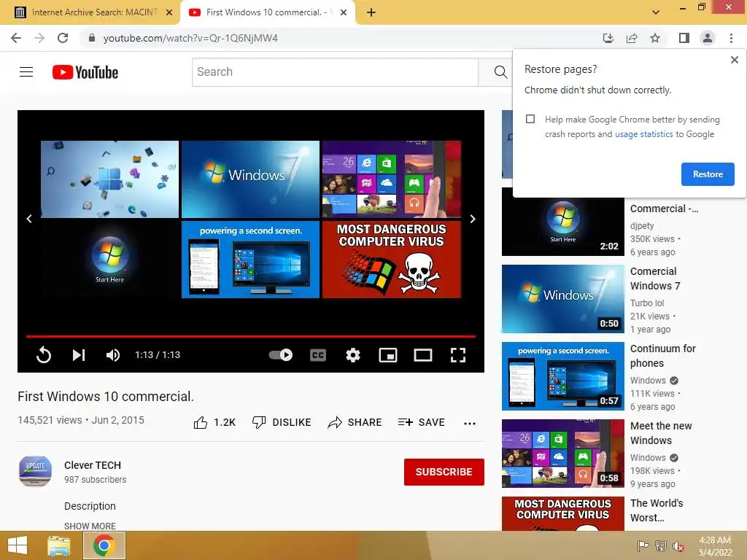Open the usage statistics link
The image size is (747, 560).
click(643, 134)
